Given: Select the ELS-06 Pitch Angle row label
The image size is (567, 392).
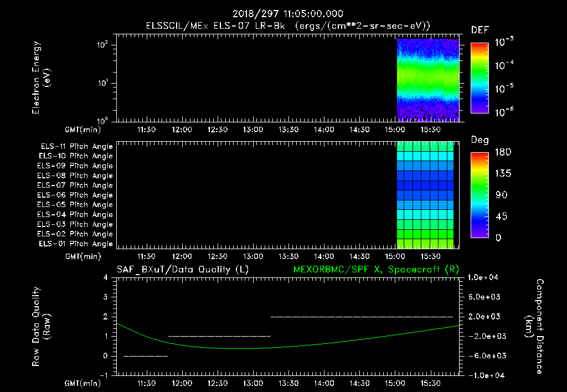Looking at the screenshot, I should [75, 195].
